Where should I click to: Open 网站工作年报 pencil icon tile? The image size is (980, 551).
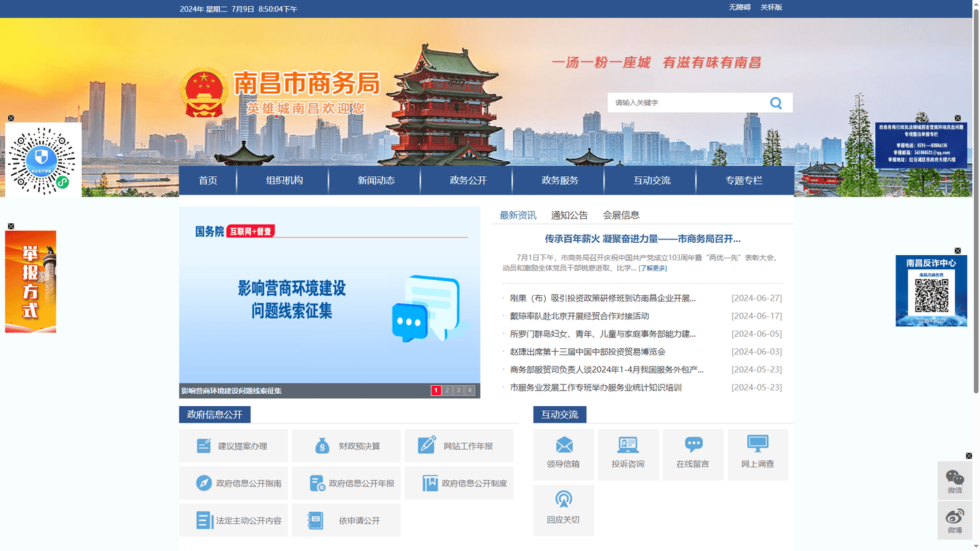pyautogui.click(x=459, y=446)
